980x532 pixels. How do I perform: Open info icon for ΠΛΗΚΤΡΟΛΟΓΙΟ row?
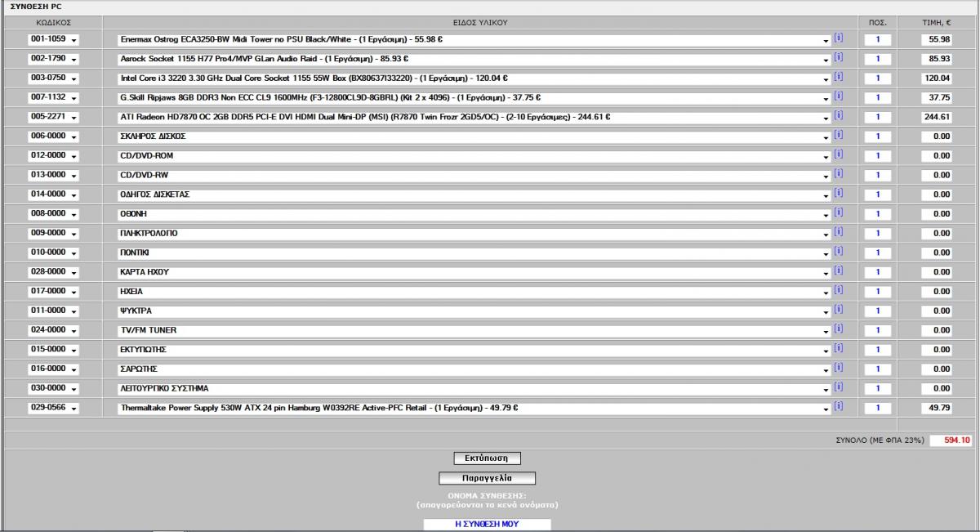[838, 231]
